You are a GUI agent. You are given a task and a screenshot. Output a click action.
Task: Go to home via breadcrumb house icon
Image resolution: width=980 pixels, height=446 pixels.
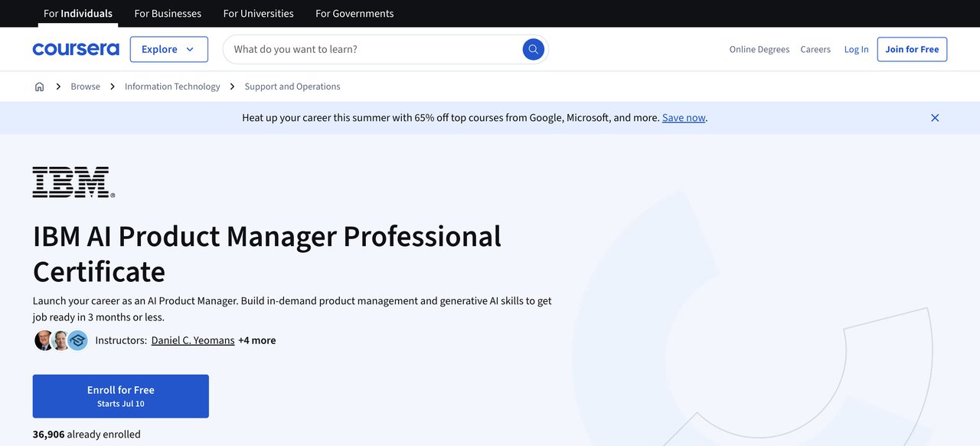click(x=40, y=87)
